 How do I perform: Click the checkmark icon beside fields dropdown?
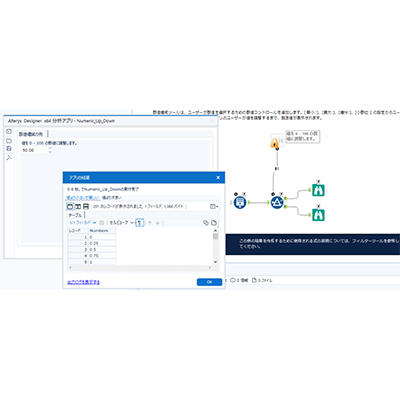tap(102, 223)
